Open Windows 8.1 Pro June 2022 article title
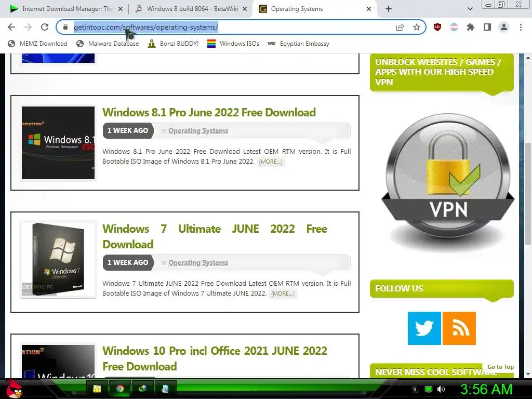This screenshot has width=532, height=399. coord(209,112)
